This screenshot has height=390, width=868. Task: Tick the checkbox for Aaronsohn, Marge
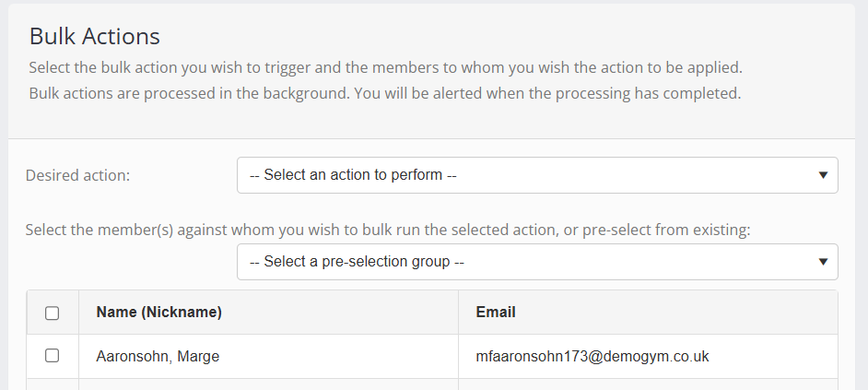[x=53, y=356]
